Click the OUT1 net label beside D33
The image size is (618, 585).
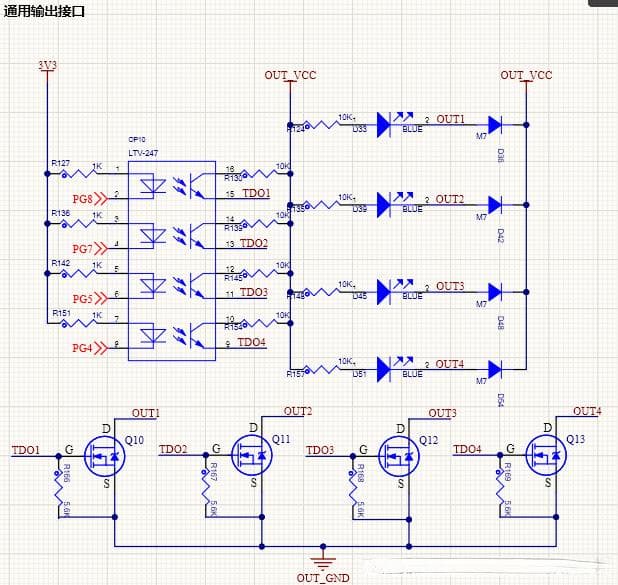(x=450, y=119)
